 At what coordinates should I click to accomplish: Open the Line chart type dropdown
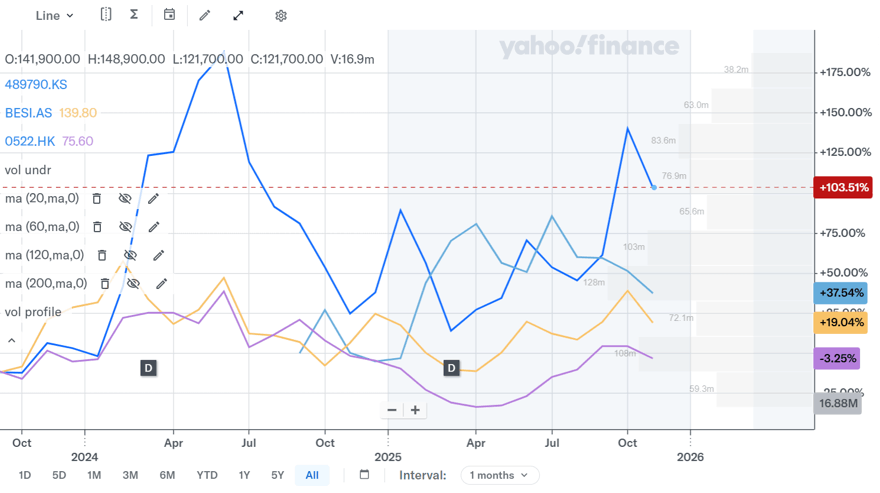[54, 15]
